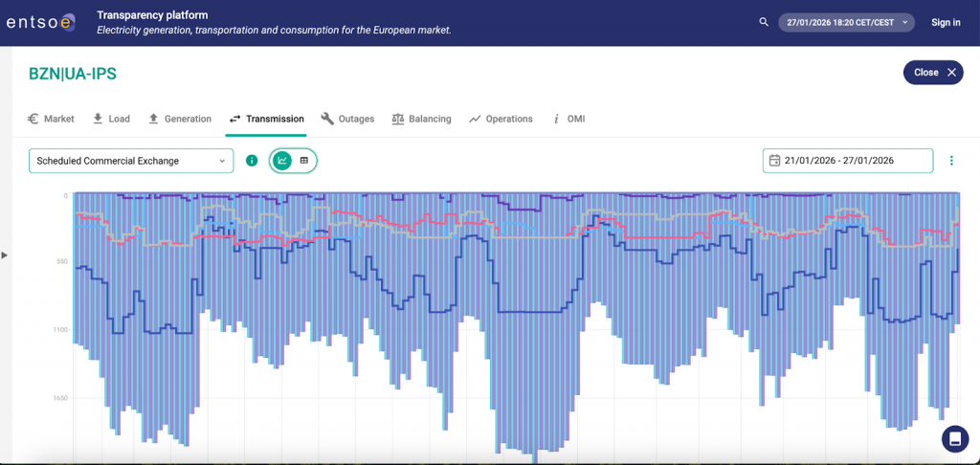Open the Outages tab

point(347,119)
